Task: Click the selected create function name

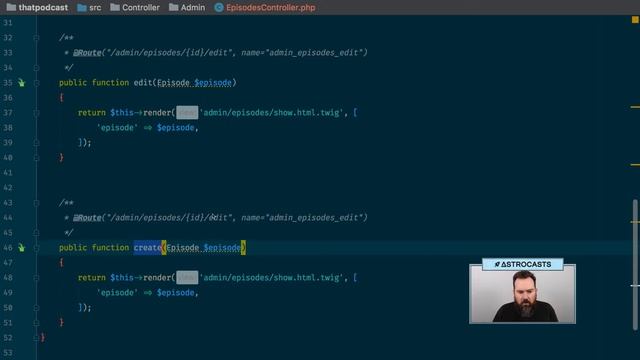Action: [147, 248]
